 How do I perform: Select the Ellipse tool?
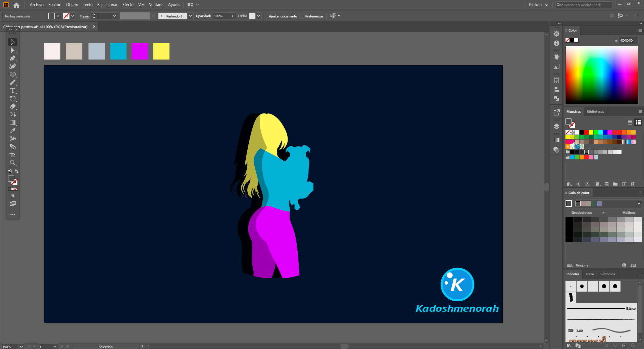(13, 74)
